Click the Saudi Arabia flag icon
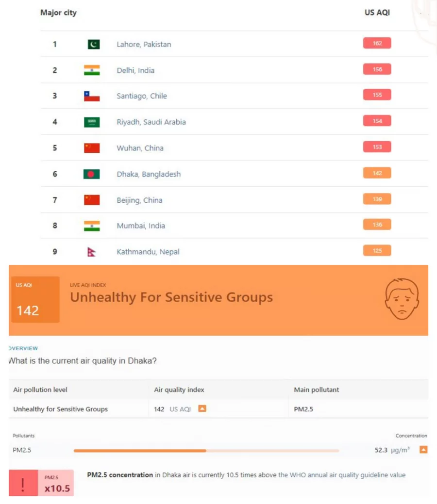Screen dimensions: 437x504 pyautogui.click(x=93, y=122)
